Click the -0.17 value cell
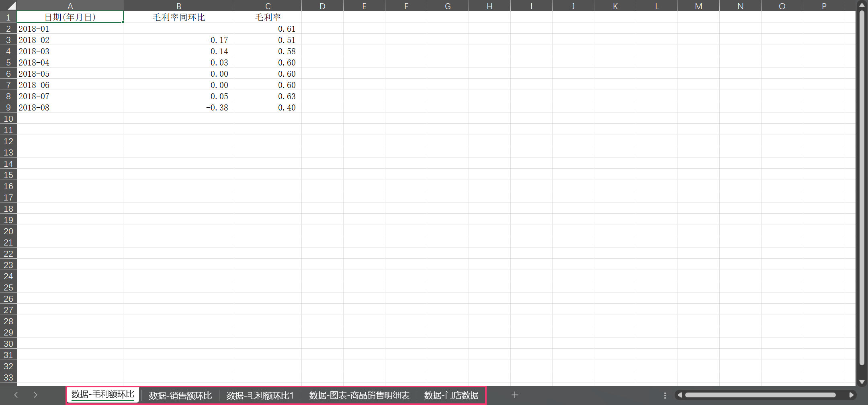This screenshot has height=405, width=868. point(179,40)
